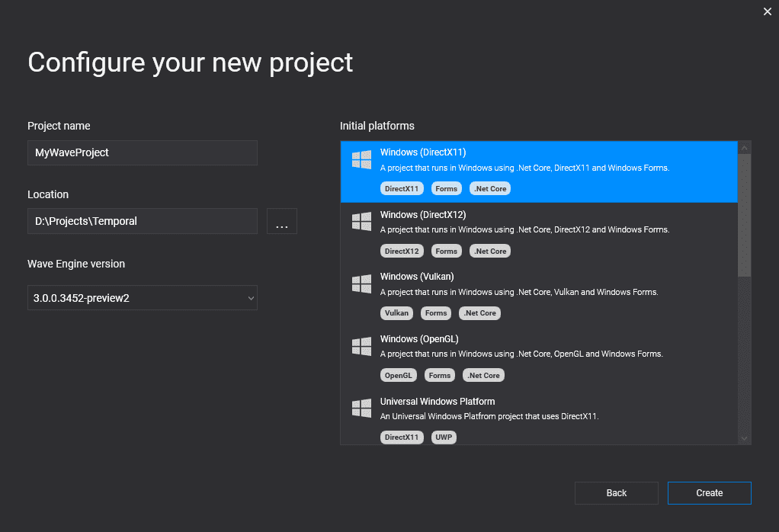Go Back to previous step
This screenshot has height=532, width=779.
616,493
